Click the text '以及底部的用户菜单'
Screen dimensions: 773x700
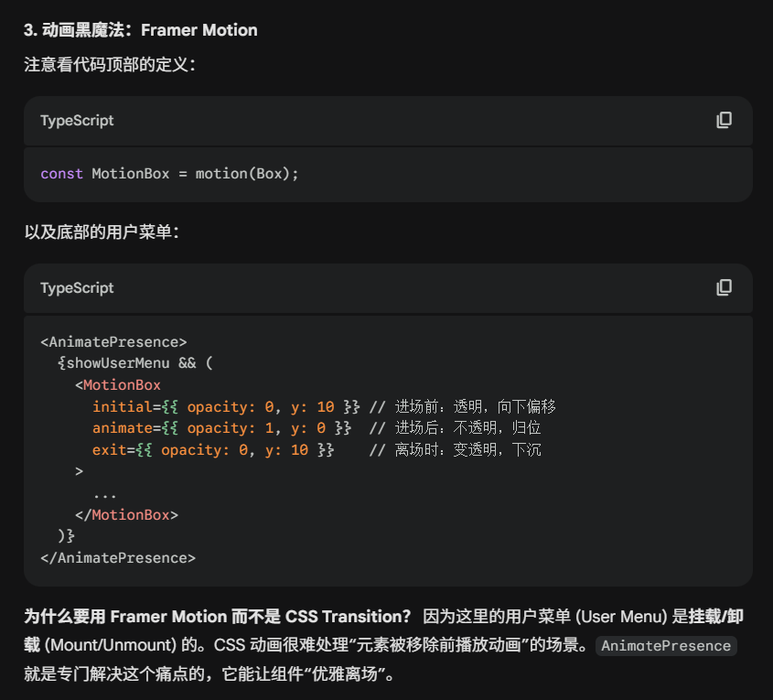[101, 232]
